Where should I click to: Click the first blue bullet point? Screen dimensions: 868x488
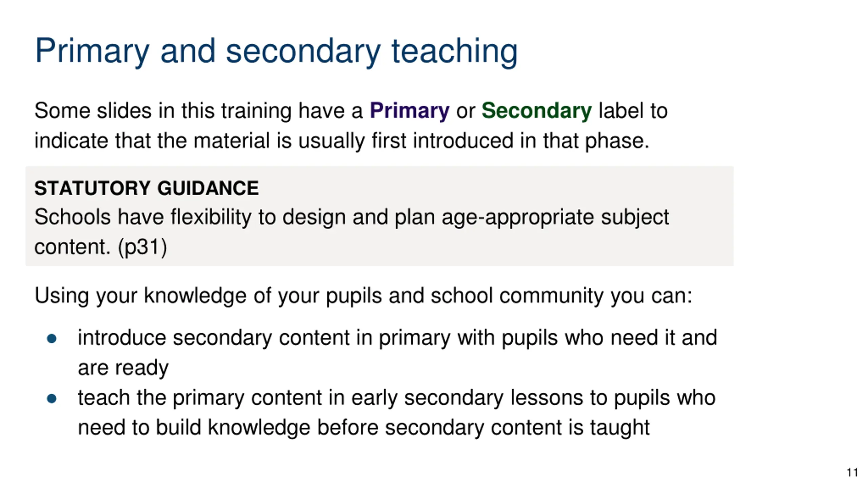(52, 339)
